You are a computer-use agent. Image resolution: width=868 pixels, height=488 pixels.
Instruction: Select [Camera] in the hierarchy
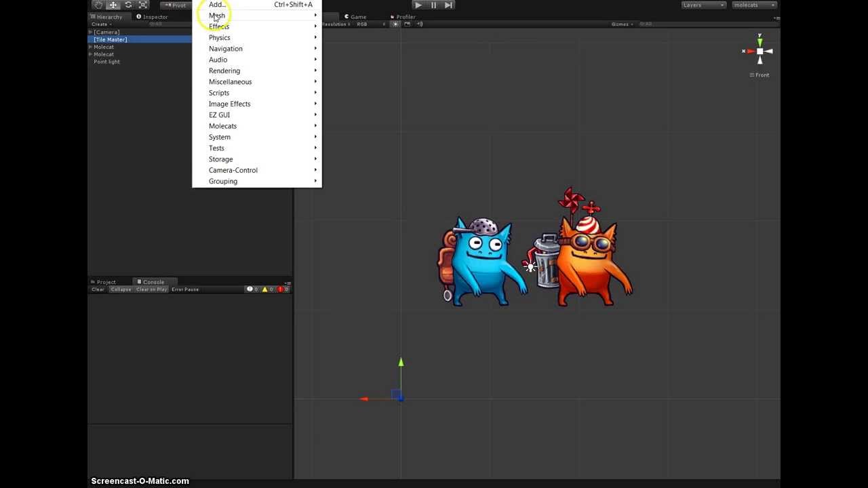106,32
